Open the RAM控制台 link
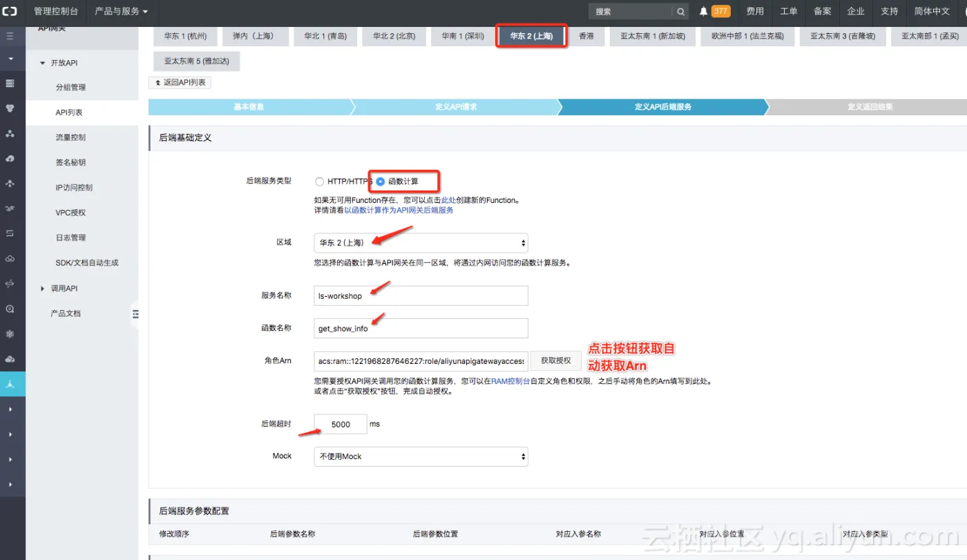The height and width of the screenshot is (560, 967). point(510,381)
